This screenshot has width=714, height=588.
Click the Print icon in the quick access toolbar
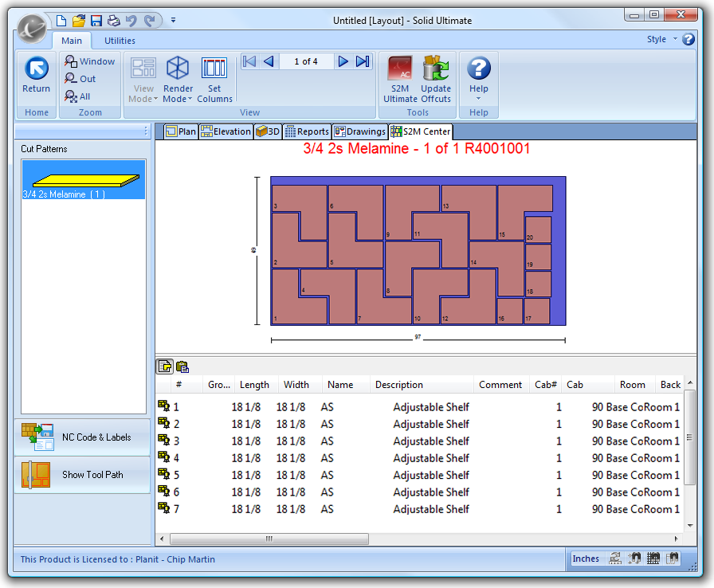pyautogui.click(x=113, y=21)
